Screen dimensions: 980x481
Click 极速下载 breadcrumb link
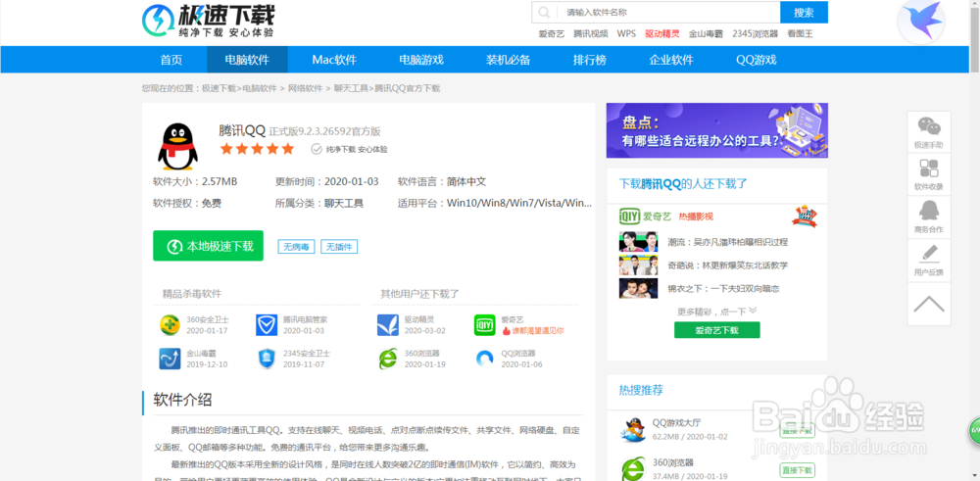(219, 89)
